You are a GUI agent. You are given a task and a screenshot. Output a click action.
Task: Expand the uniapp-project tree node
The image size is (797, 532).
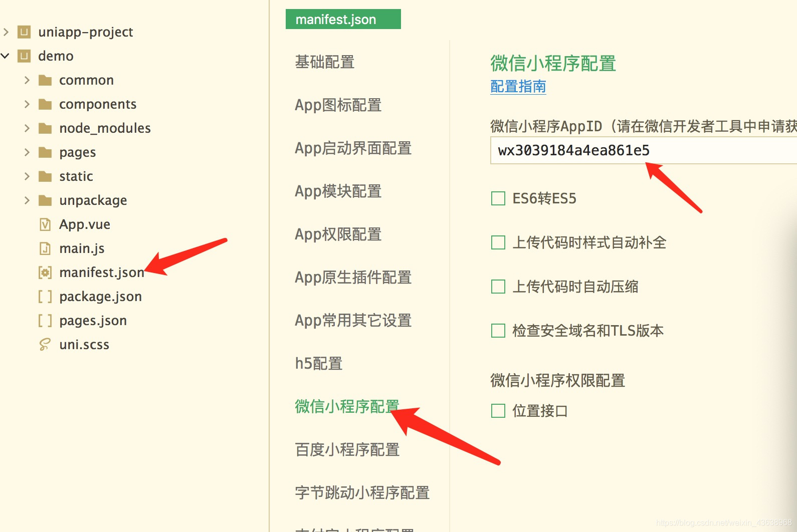[6, 32]
